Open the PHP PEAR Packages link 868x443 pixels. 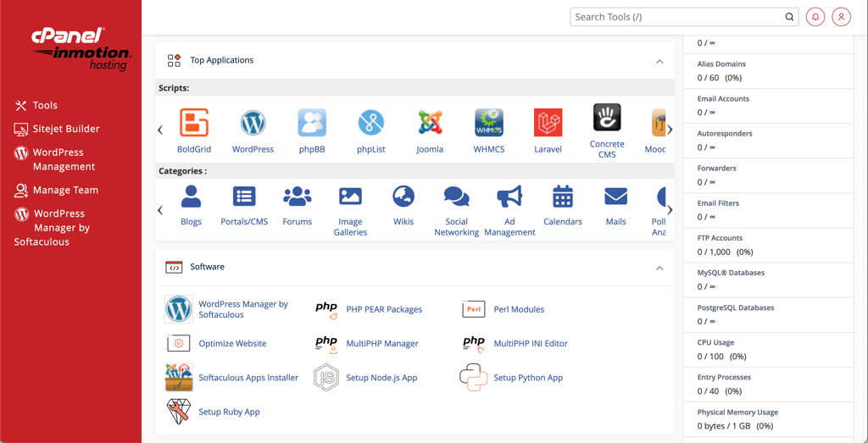384,309
